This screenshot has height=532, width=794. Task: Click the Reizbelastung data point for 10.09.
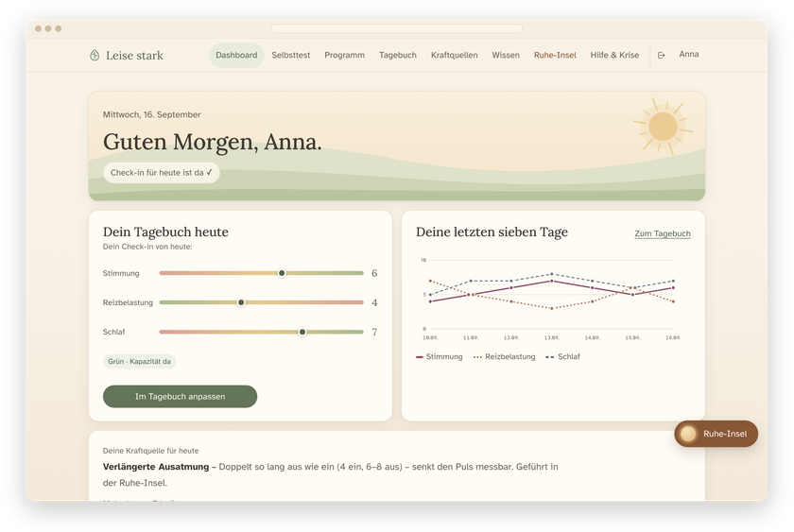pos(430,281)
